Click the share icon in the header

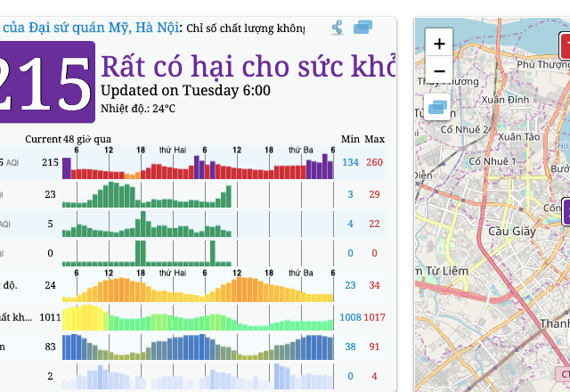(338, 28)
